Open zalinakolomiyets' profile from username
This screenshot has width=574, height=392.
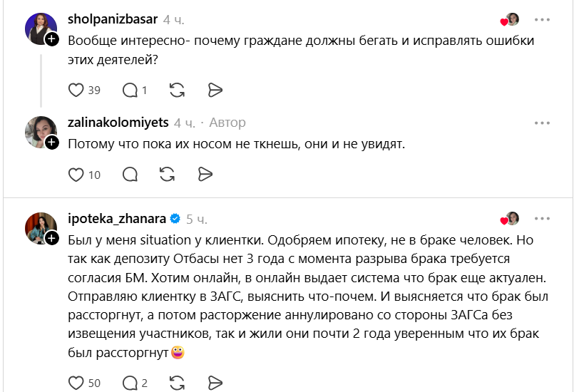(x=118, y=123)
